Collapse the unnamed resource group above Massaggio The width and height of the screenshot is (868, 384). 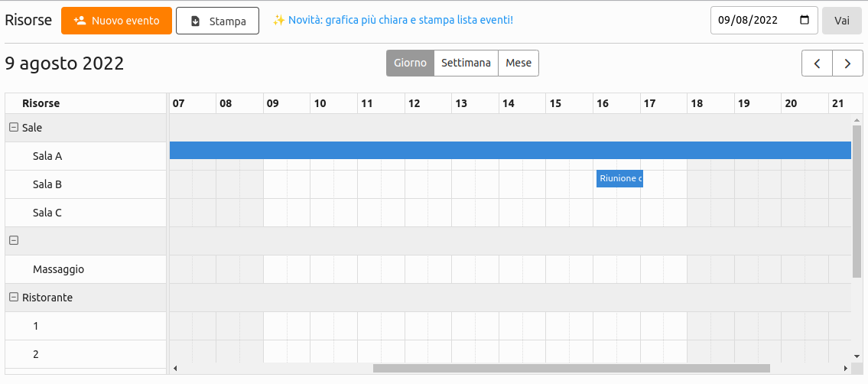coord(13,241)
